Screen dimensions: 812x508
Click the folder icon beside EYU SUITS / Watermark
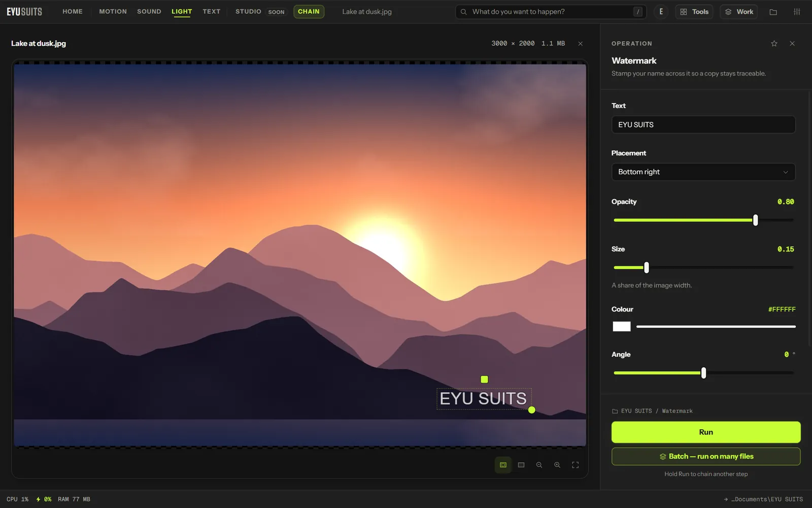click(x=615, y=411)
